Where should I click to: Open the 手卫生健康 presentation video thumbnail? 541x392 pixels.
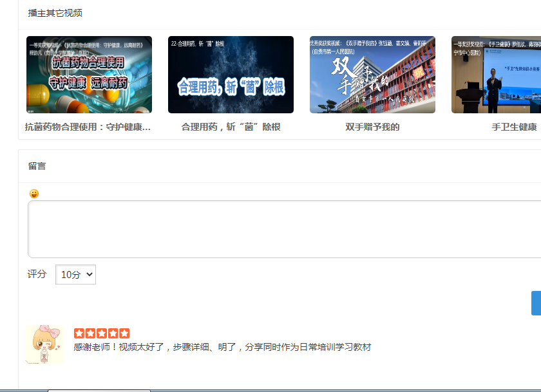tap(496, 75)
